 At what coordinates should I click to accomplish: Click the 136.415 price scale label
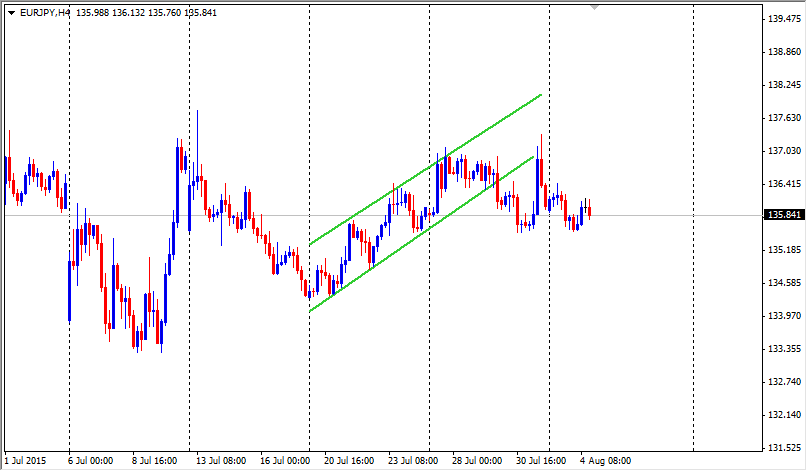coord(784,184)
